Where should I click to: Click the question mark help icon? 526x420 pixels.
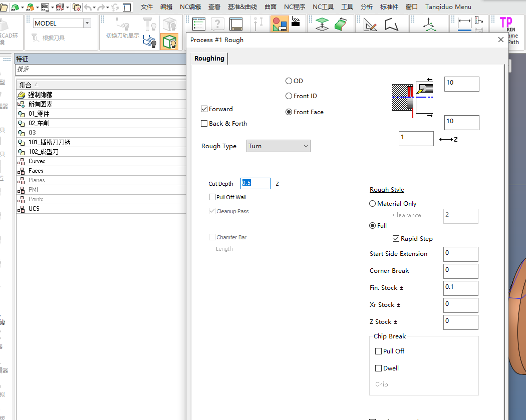coord(217,24)
